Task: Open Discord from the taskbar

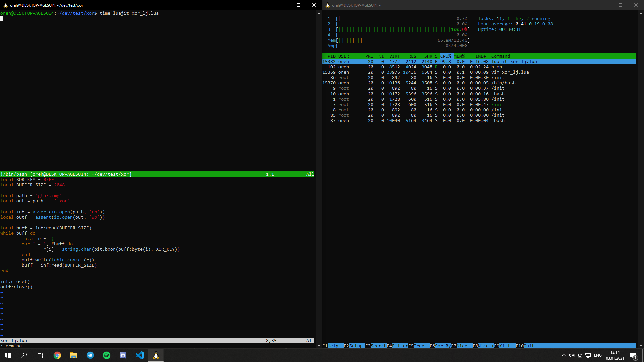Action: pos(123,355)
